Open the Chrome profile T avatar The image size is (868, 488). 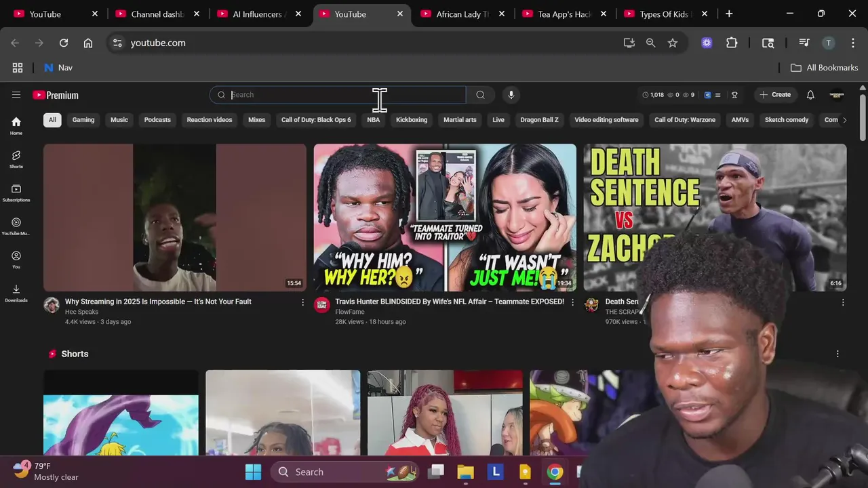(828, 43)
